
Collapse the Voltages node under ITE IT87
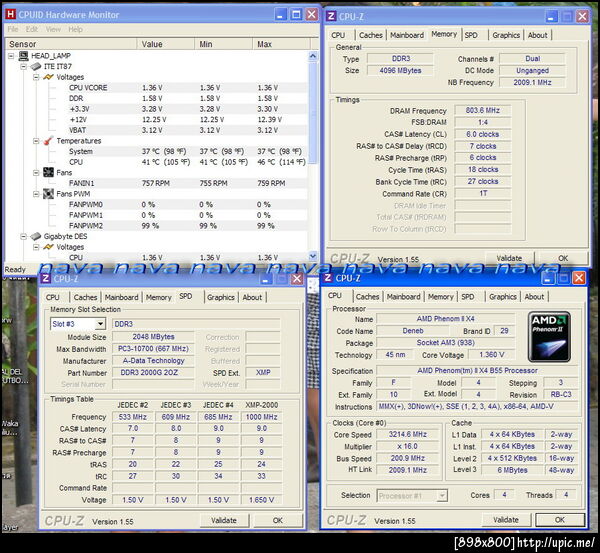[36, 77]
